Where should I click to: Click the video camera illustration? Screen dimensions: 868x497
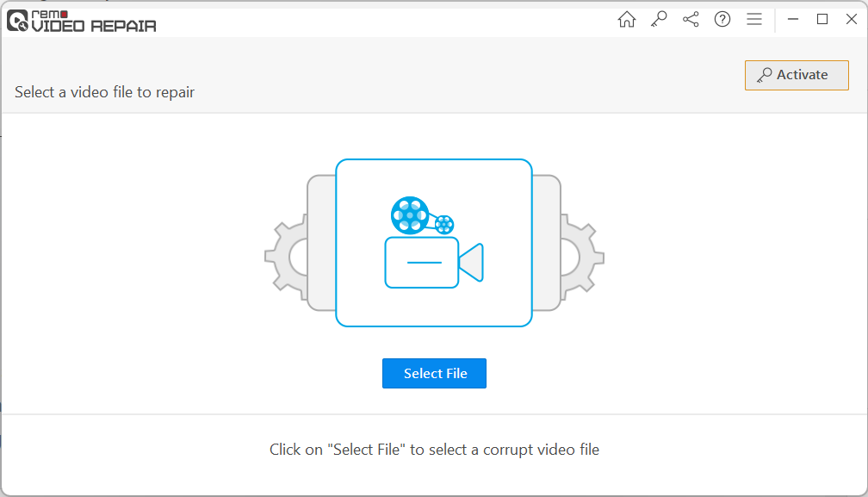pos(422,261)
